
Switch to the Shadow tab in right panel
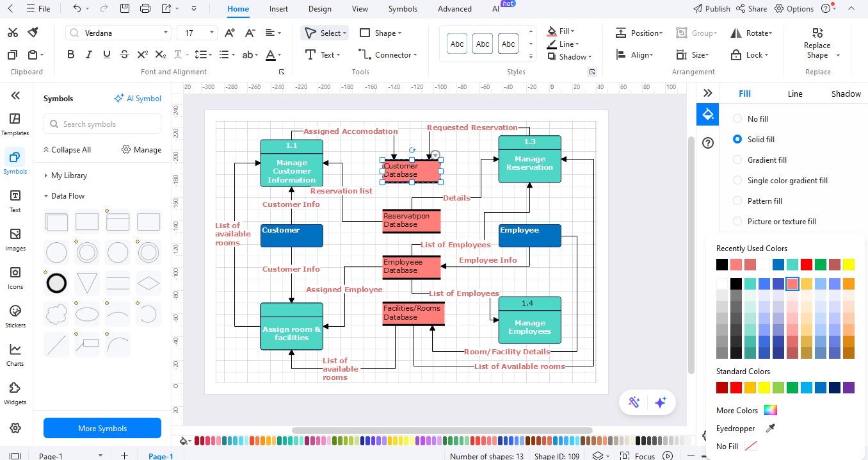(x=846, y=94)
